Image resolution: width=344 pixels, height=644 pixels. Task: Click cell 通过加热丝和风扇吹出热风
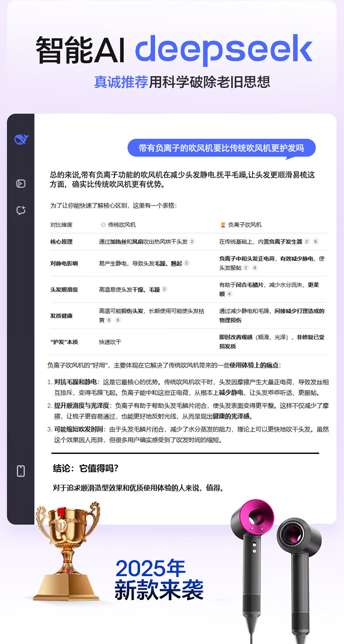[x=147, y=241]
